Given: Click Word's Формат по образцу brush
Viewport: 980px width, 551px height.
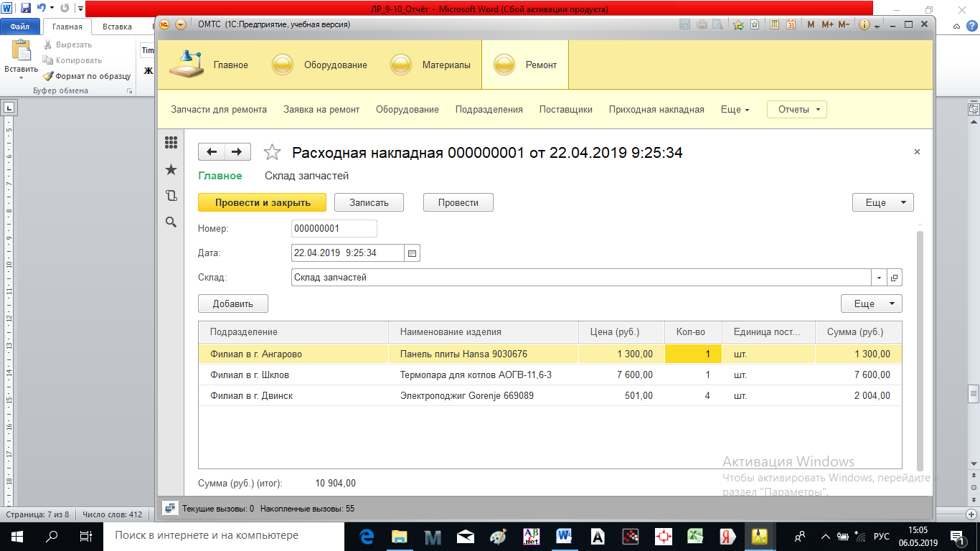Looking at the screenshot, I should (x=87, y=76).
